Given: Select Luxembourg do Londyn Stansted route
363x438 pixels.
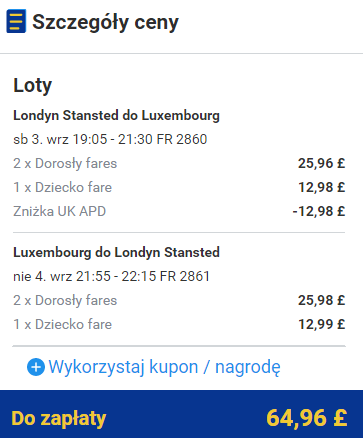Looking at the screenshot, I should 116,252.
